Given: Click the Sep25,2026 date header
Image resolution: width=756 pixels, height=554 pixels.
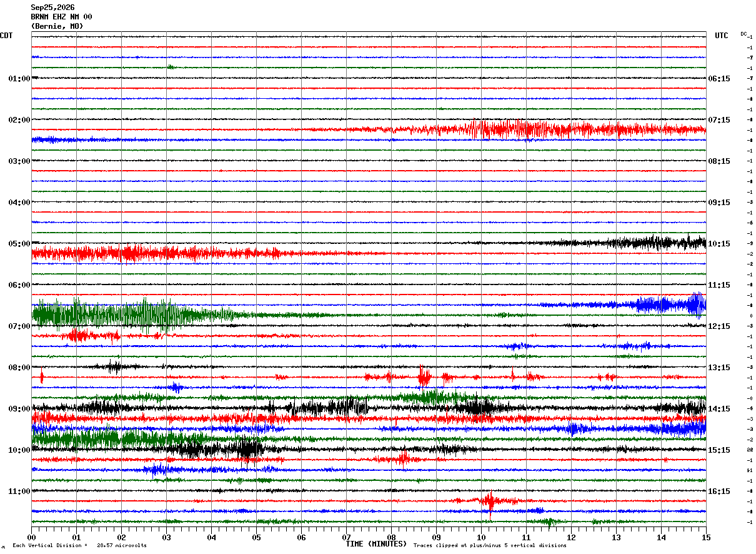Looking at the screenshot, I should [x=52, y=8].
